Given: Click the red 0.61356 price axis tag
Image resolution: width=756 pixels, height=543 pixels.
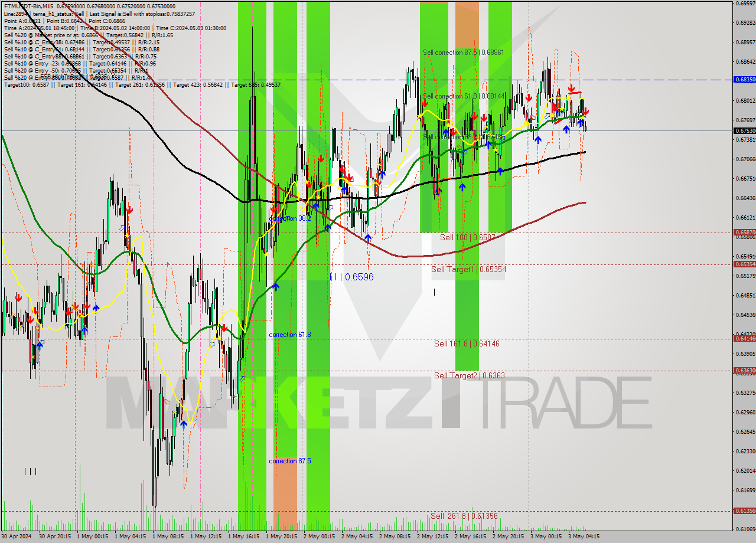Looking at the screenshot, I should pyautogui.click(x=744, y=511).
